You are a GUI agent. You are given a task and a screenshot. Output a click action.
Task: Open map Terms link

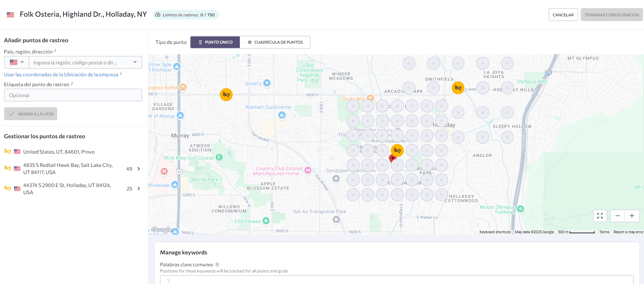[x=604, y=232]
